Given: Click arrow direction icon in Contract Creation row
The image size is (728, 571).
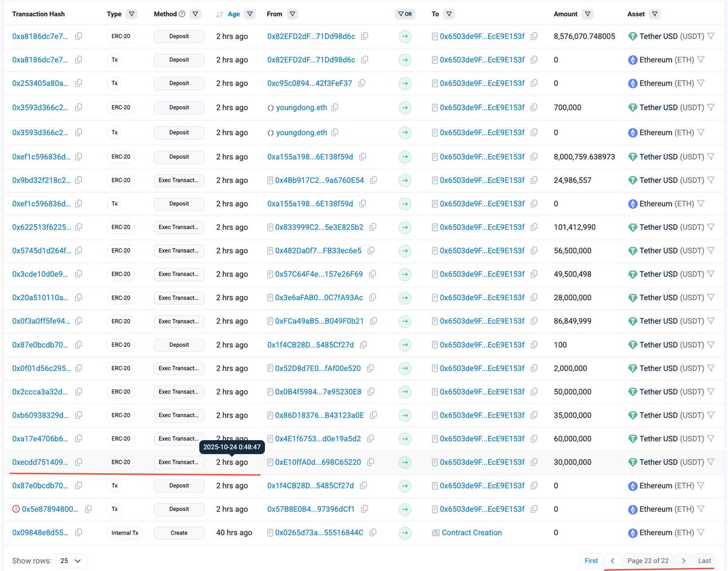Looking at the screenshot, I should [x=405, y=533].
